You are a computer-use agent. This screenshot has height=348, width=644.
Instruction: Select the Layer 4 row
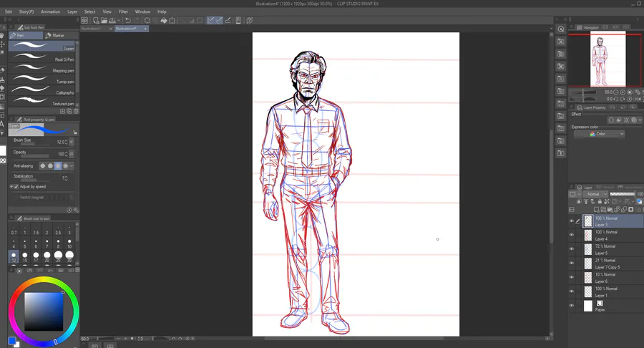613,236
